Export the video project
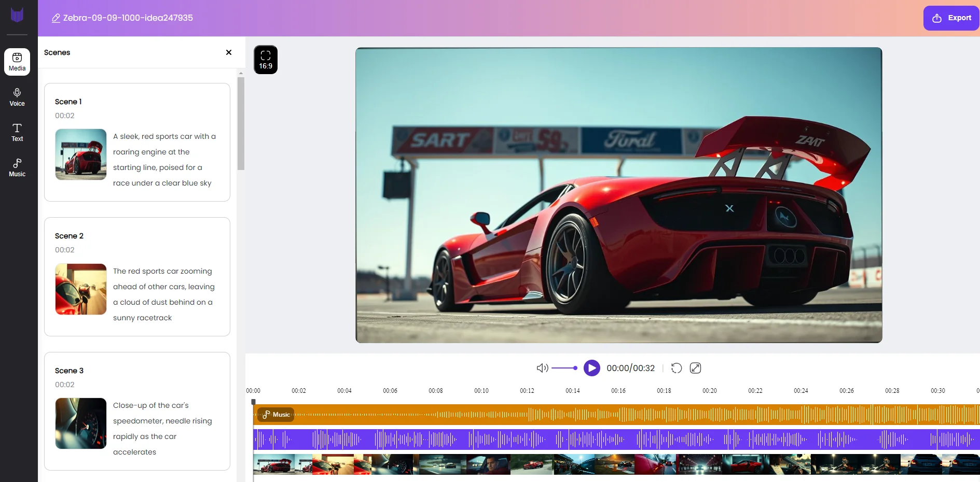Viewport: 980px width, 482px height. 951,18
